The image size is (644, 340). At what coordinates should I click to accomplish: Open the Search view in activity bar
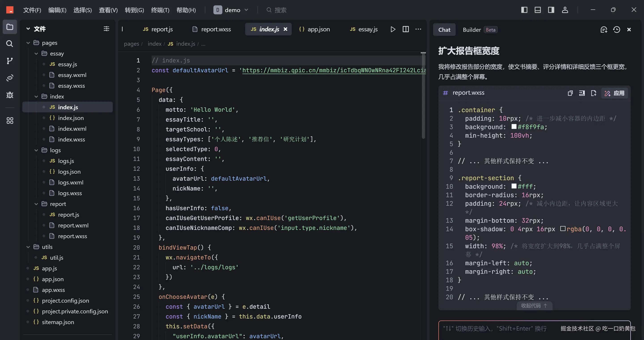point(9,43)
